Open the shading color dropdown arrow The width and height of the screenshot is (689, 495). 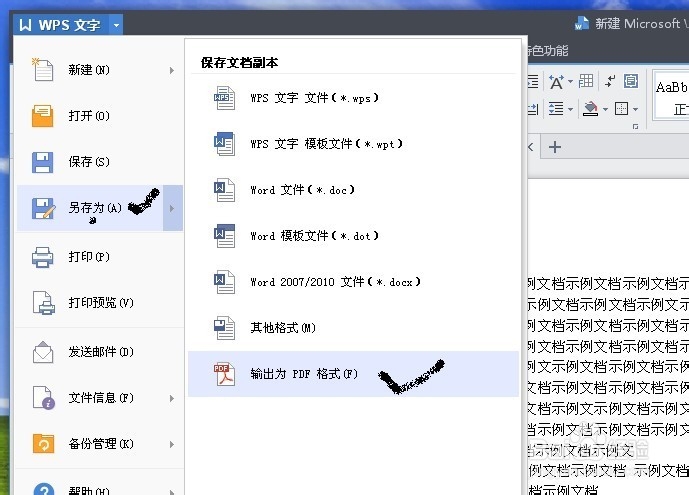point(605,109)
